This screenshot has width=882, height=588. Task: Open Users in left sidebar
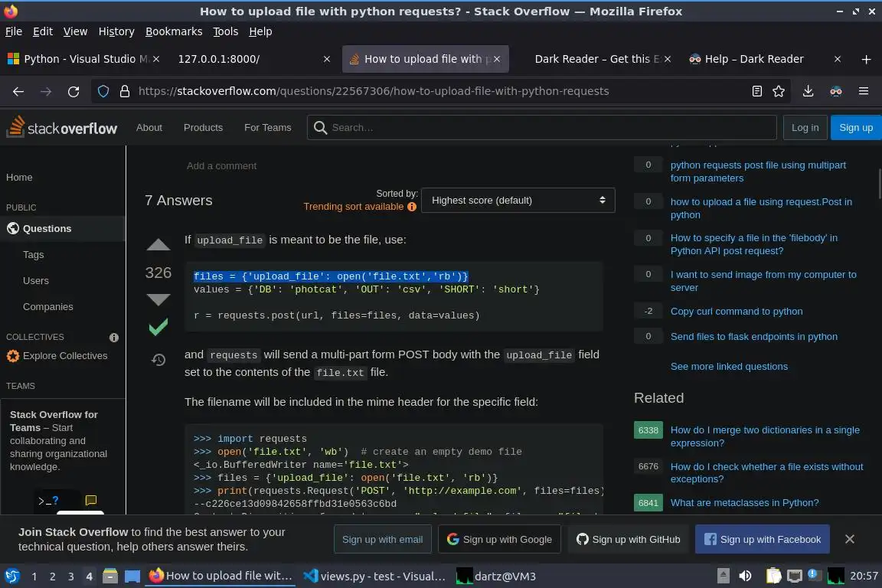pos(35,281)
